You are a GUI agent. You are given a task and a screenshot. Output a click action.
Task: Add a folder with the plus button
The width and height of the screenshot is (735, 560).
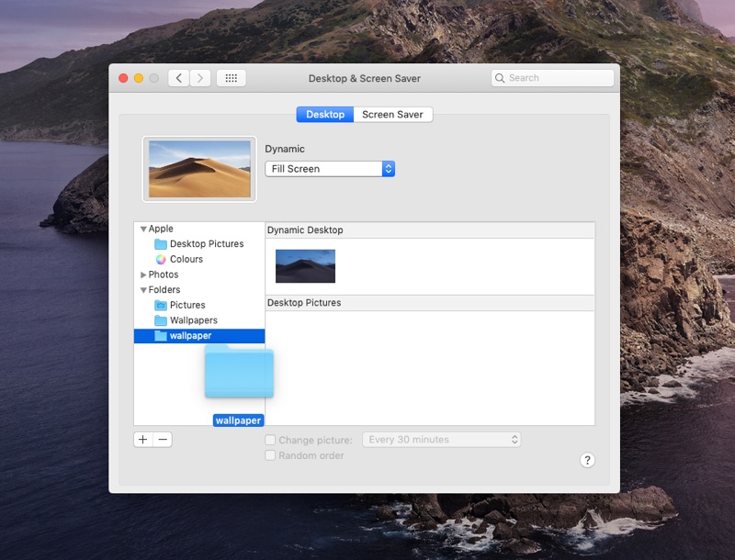coord(143,440)
